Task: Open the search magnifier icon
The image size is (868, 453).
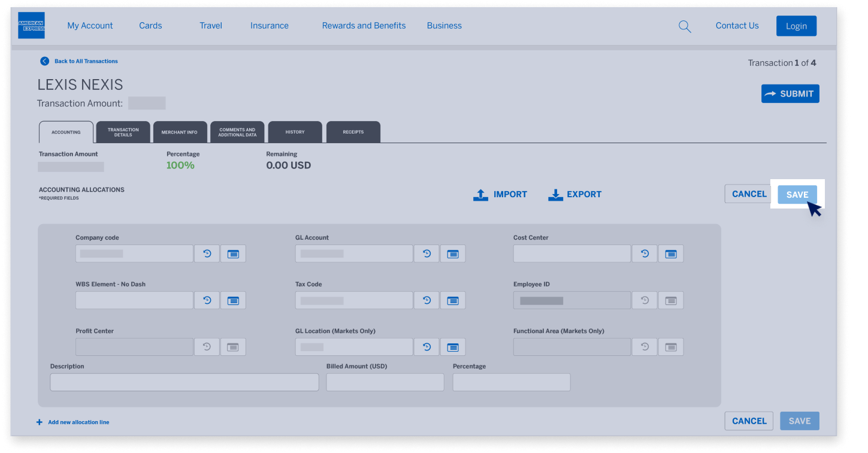Action: click(x=684, y=26)
